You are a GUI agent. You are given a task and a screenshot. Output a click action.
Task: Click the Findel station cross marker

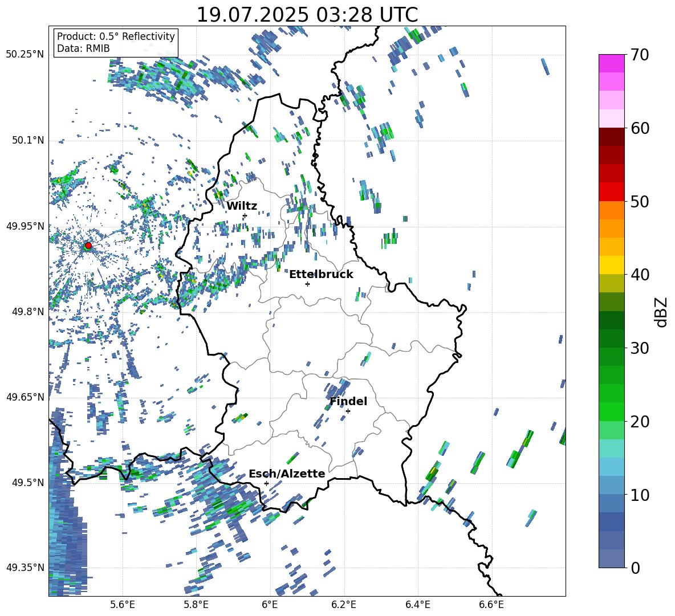(x=348, y=411)
